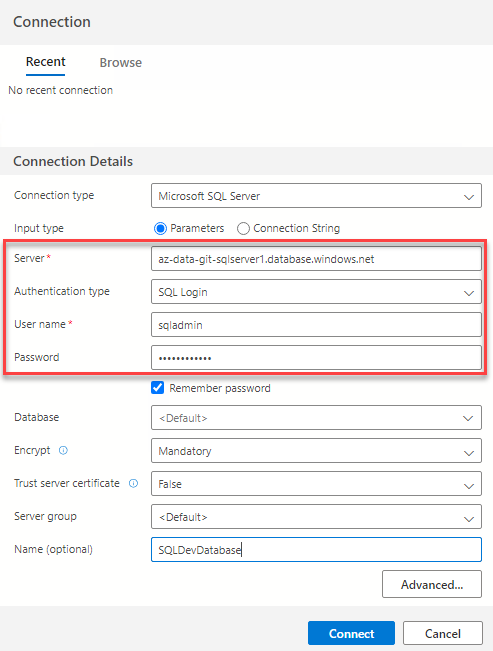Screen dimensions: 493x651
Task: Switch to the Browse tab
Action: point(120,63)
